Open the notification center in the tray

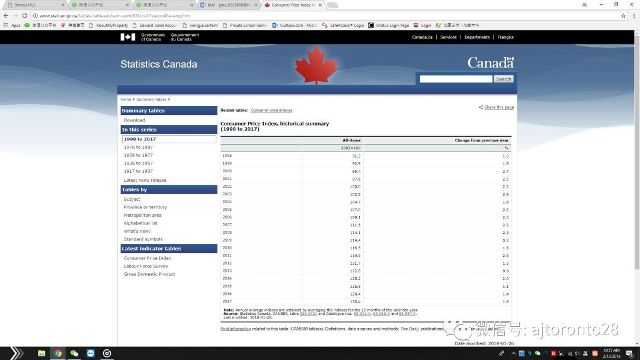click(x=630, y=353)
